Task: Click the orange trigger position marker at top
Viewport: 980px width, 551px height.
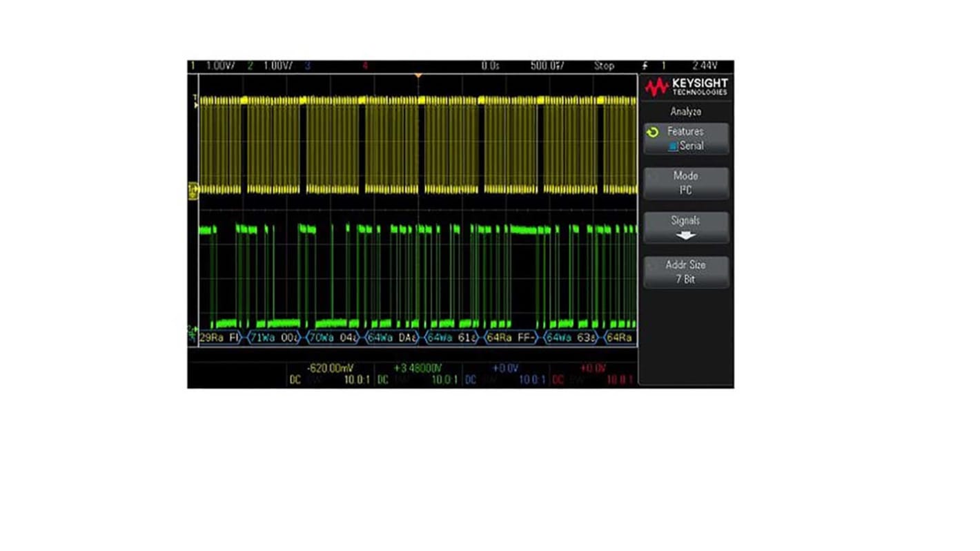Action: [x=418, y=75]
